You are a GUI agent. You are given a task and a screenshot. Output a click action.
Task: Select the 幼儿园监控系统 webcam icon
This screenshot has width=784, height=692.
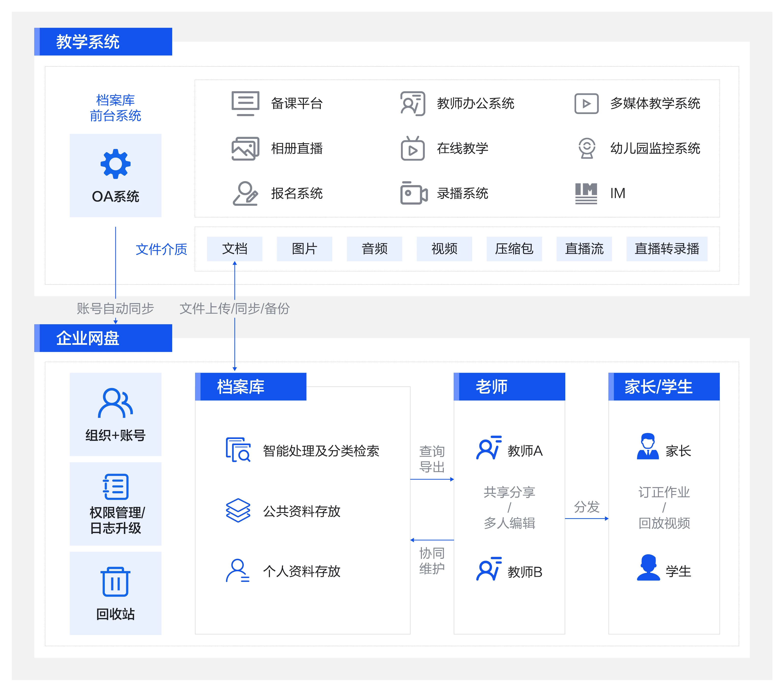pyautogui.click(x=586, y=148)
